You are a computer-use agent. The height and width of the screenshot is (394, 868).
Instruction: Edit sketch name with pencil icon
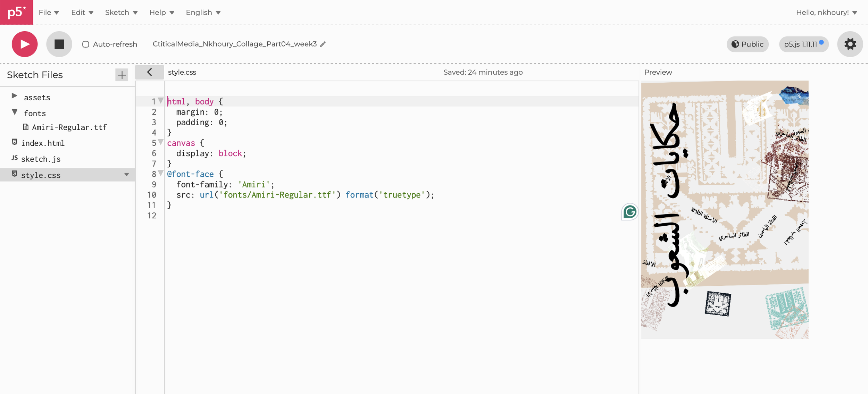(323, 44)
